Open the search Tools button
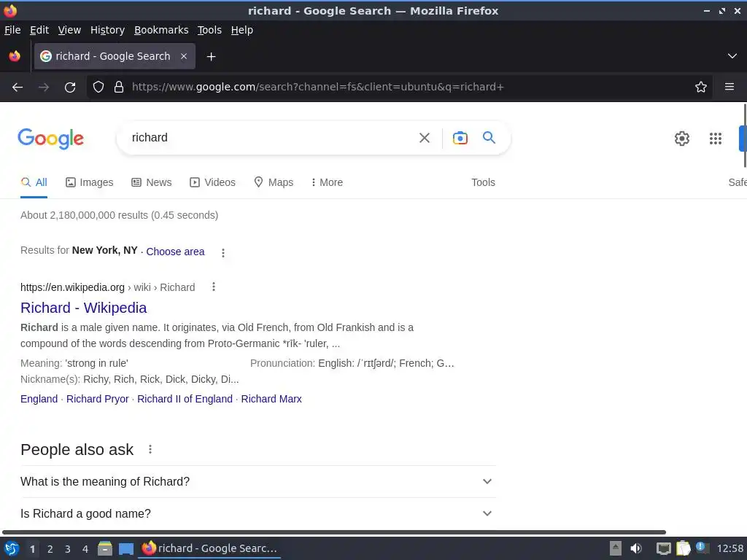747x560 pixels. pyautogui.click(x=483, y=182)
